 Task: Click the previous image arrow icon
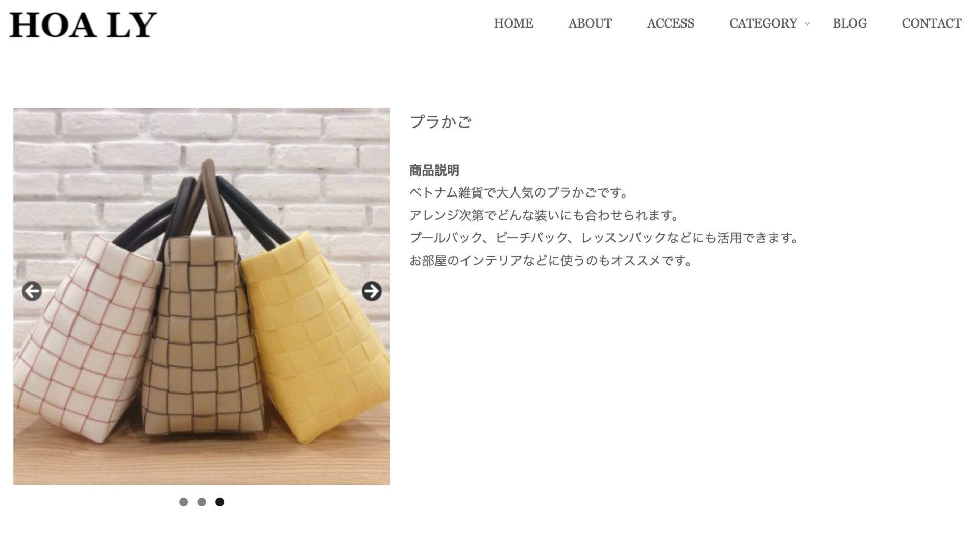(x=32, y=291)
